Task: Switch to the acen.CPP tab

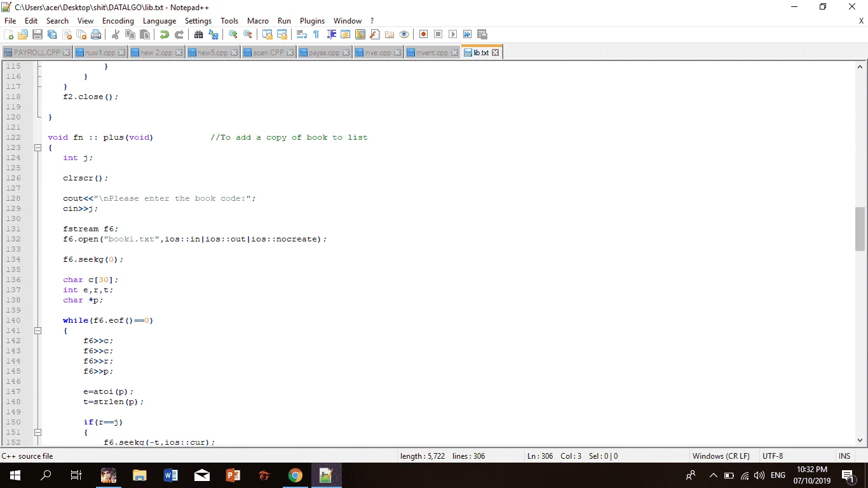Action: 268,53
